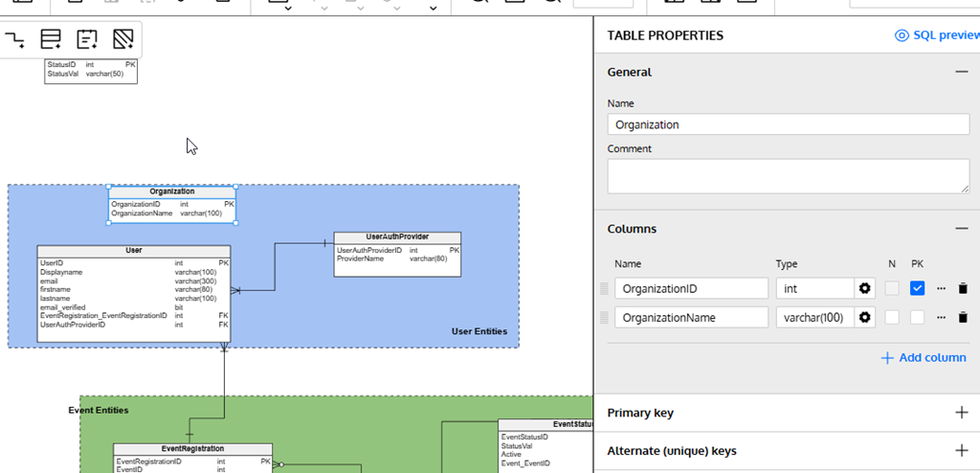Viewport: 980px width, 473px height.
Task: Open more options for OrganizationName column
Action: point(941,317)
